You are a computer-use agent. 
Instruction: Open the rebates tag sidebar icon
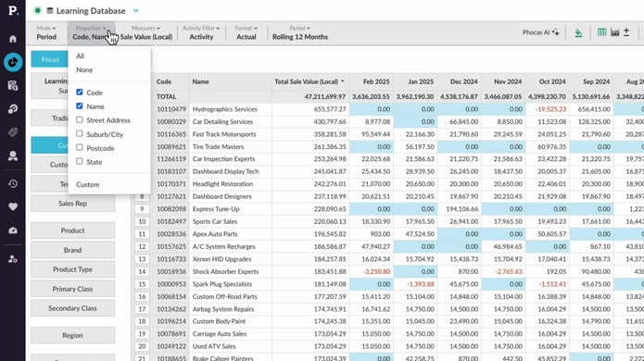13,132
